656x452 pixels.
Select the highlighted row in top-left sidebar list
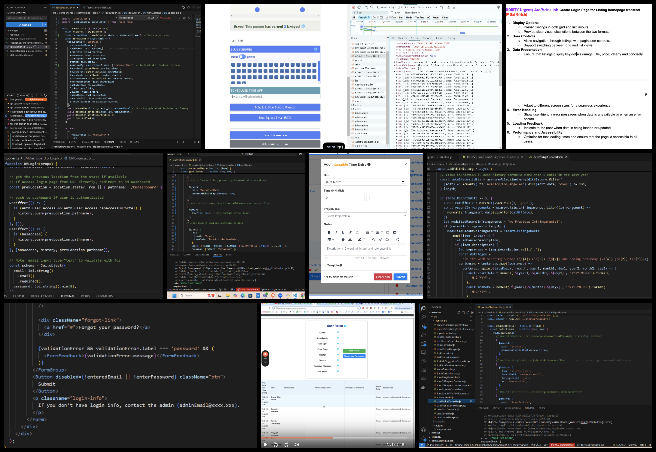point(27,47)
